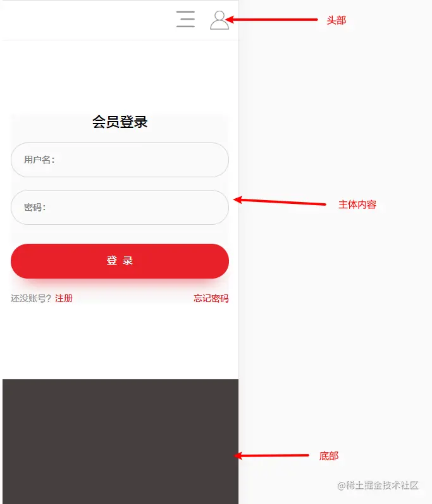This screenshot has height=504, width=432.
Task: Click the 还没账号? text
Action: tap(31, 298)
